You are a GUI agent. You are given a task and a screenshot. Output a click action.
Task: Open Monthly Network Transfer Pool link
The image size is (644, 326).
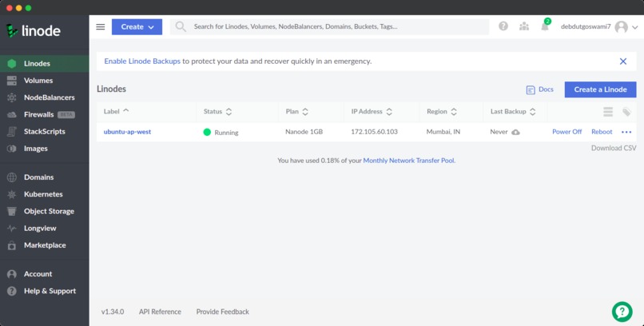click(409, 161)
